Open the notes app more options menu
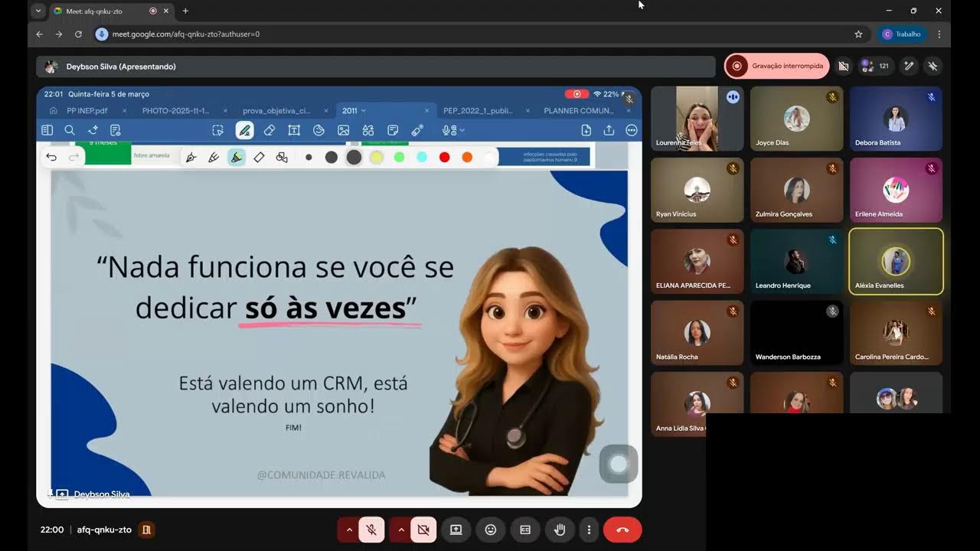The height and width of the screenshot is (551, 980). [x=632, y=131]
